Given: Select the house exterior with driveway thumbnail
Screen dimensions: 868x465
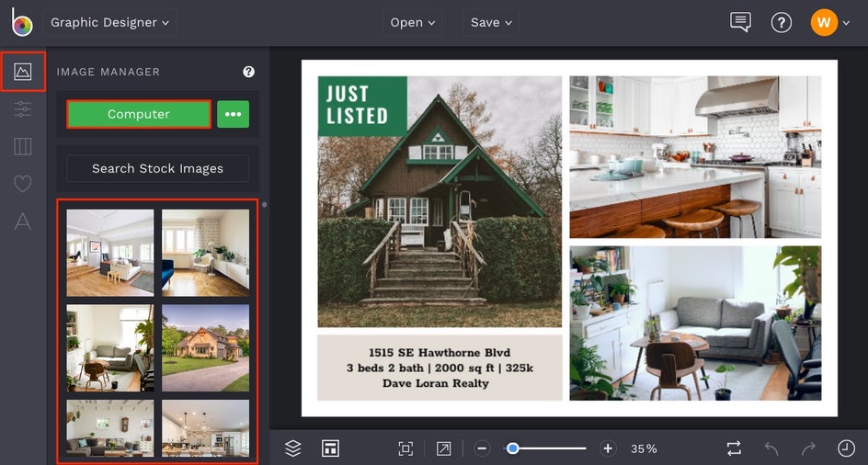Looking at the screenshot, I should pos(205,348).
